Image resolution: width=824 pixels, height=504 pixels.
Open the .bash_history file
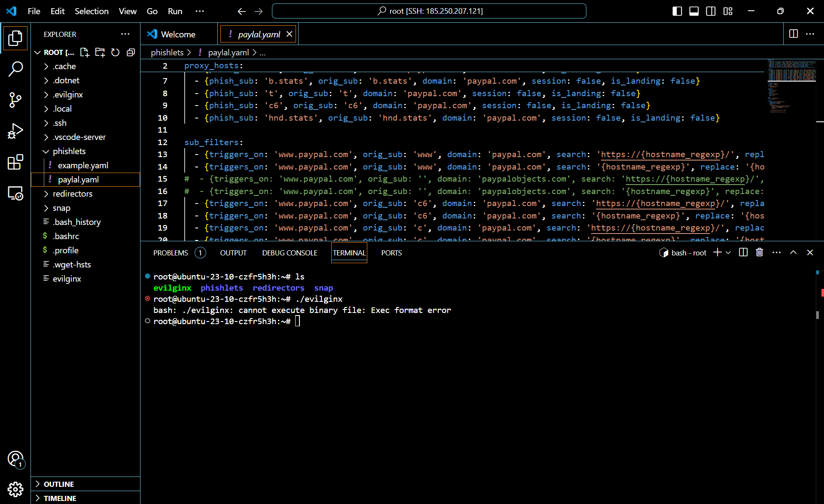85,222
